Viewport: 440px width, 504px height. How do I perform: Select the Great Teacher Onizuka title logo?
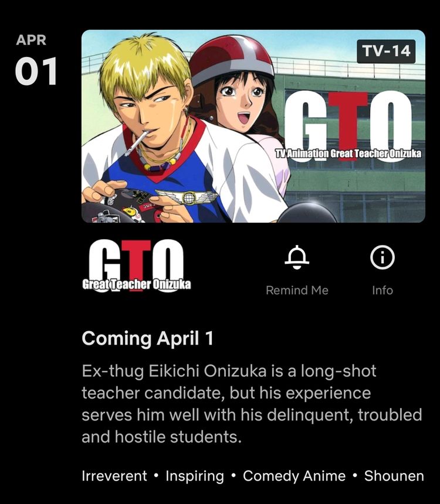click(x=137, y=266)
